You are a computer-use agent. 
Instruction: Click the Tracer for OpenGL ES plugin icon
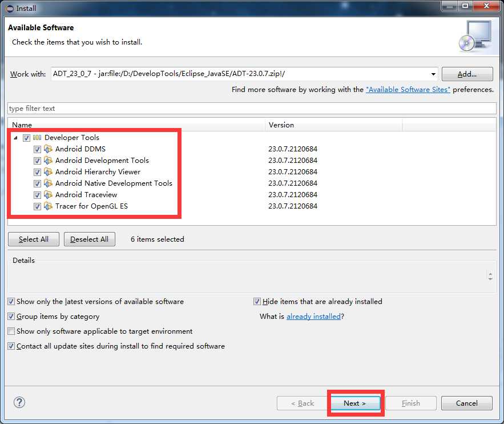click(x=48, y=206)
